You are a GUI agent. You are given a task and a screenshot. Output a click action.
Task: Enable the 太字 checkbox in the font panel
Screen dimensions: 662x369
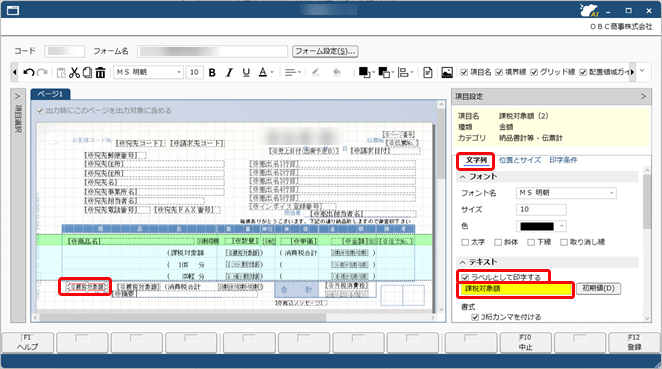coord(465,242)
